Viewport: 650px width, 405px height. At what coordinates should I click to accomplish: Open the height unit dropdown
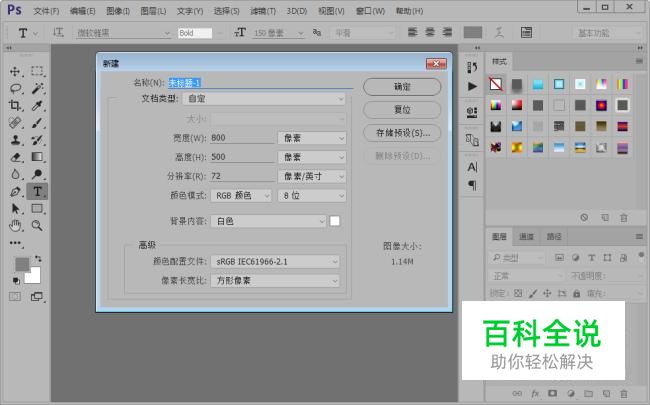click(x=312, y=157)
